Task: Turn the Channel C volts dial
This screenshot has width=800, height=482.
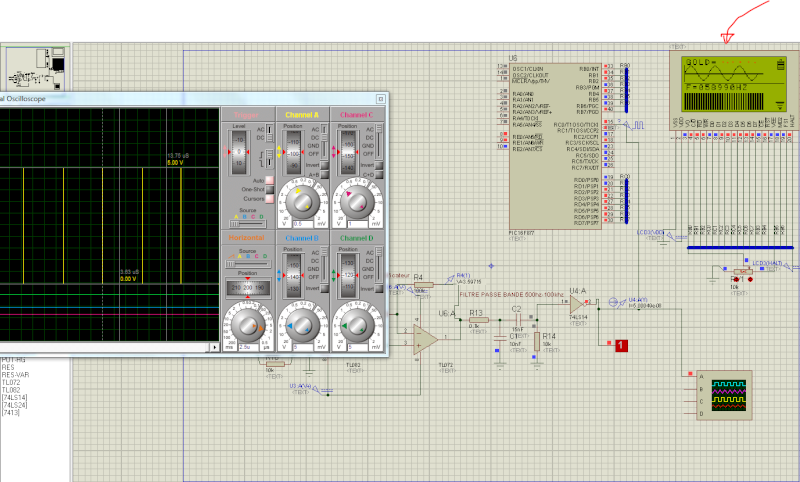Action: pyautogui.click(x=357, y=202)
